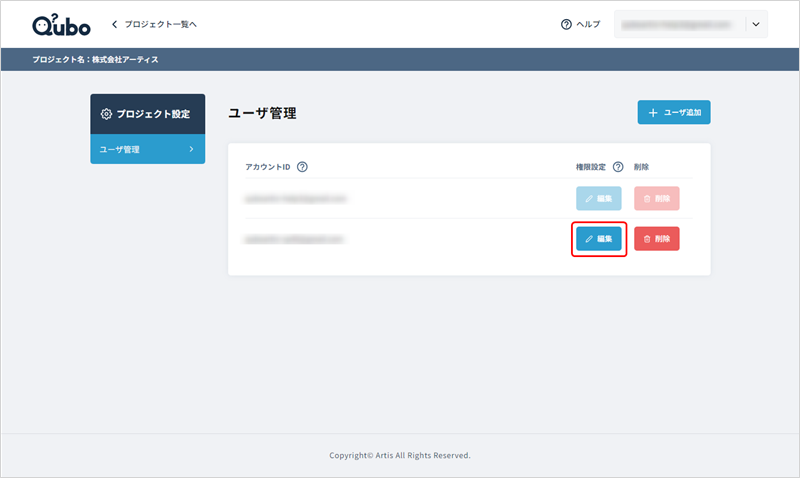Image resolution: width=800 pixels, height=478 pixels.
Task: Select the second user's account ID
Action: pyautogui.click(x=294, y=239)
